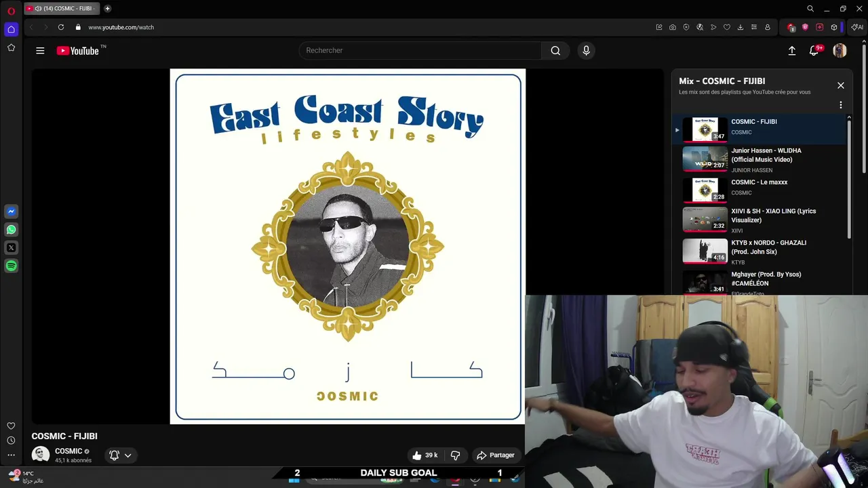Open a new browser tab

click(x=107, y=9)
